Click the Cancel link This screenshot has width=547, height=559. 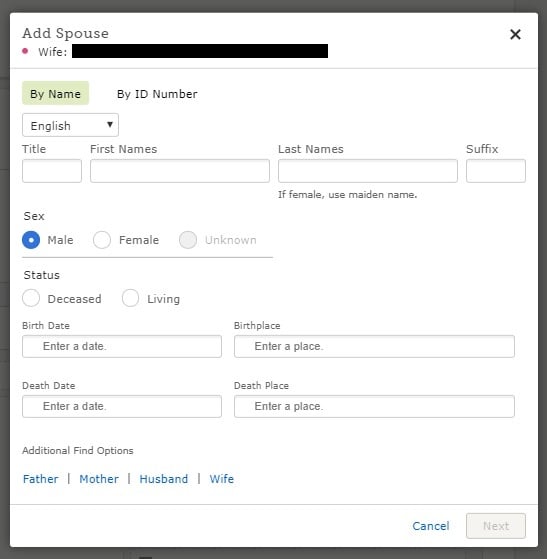(431, 526)
